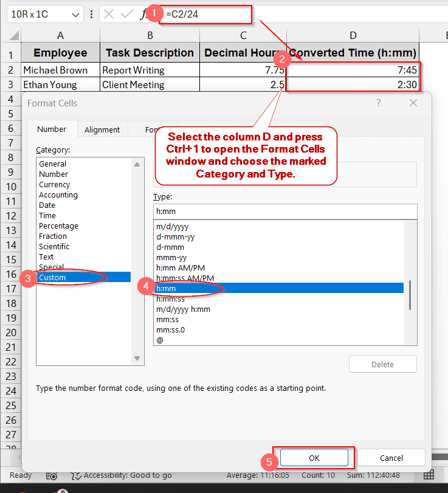Click the Type input field with h:mm
The image size is (448, 493).
click(x=285, y=212)
